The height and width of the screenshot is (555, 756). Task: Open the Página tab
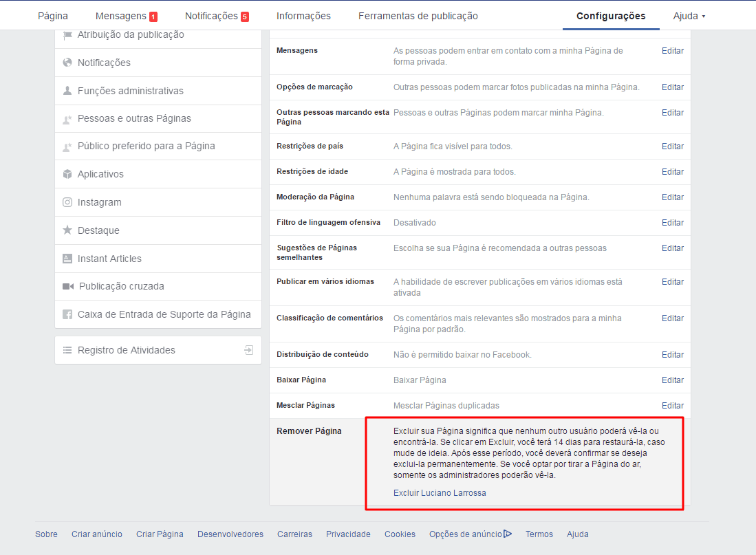pos(53,16)
